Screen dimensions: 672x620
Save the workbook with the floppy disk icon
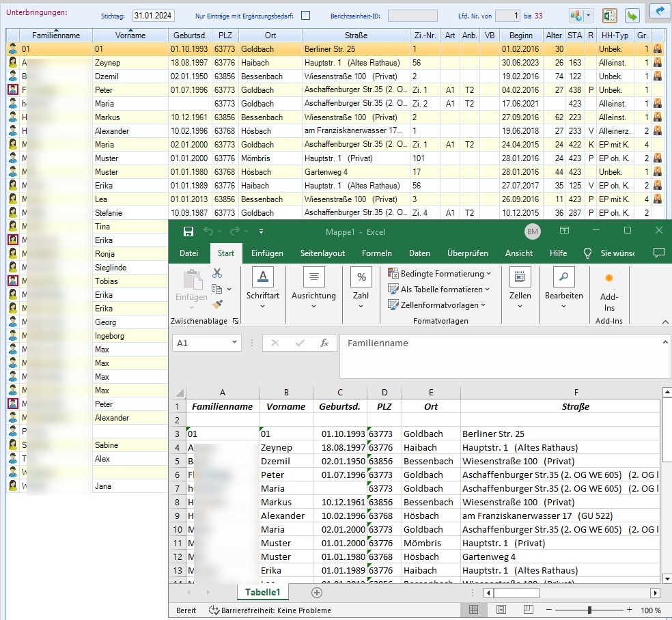point(188,231)
